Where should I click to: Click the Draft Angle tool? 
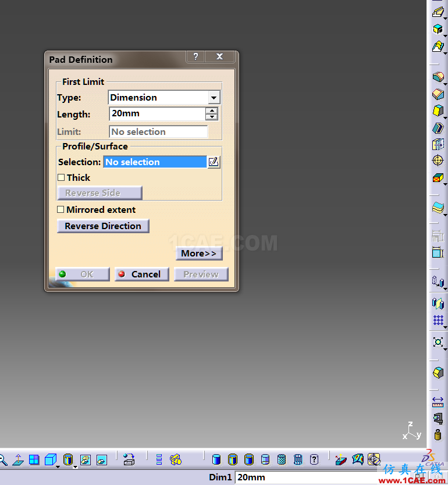[x=438, y=110]
